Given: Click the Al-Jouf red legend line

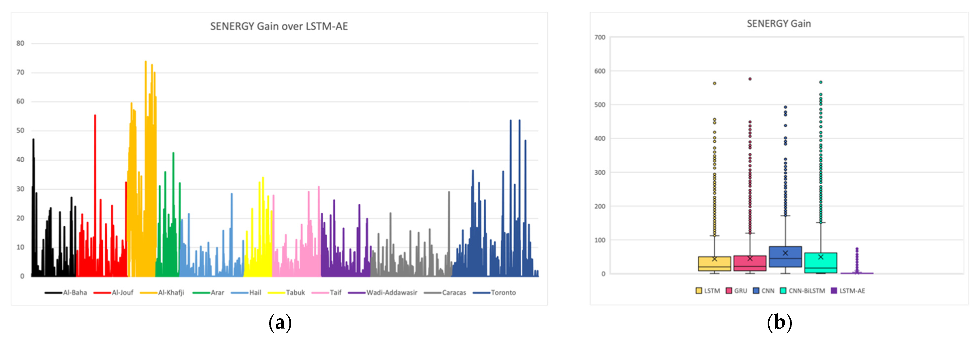Looking at the screenshot, I should coord(102,293).
